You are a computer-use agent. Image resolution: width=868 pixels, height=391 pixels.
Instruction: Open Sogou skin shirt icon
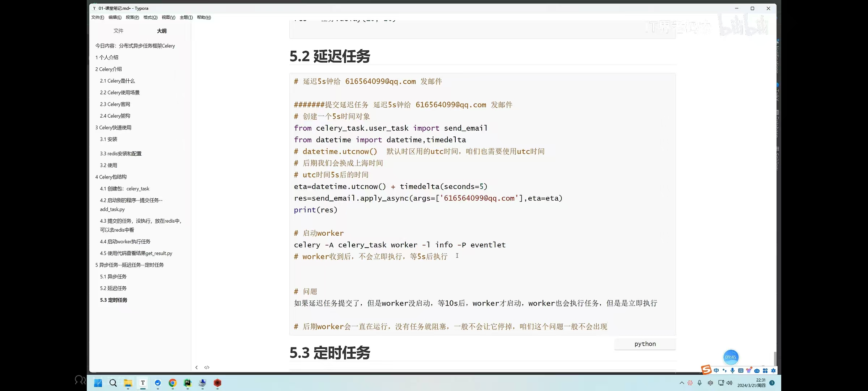click(749, 370)
